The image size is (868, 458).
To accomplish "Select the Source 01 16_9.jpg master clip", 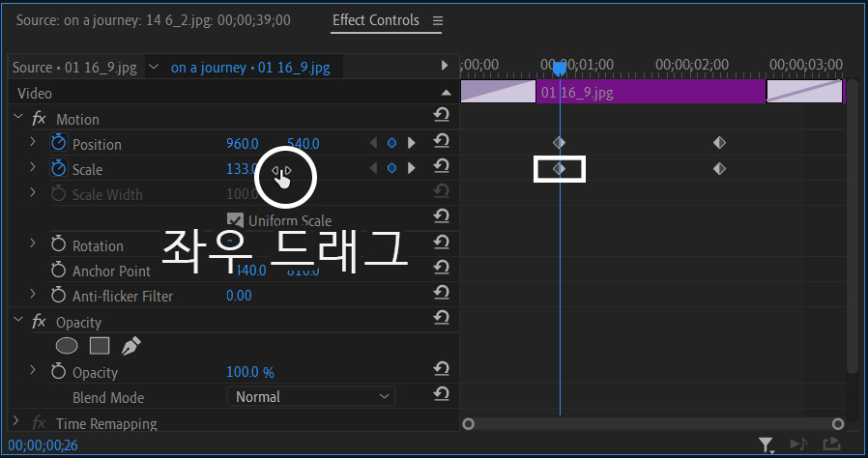I will tap(74, 68).
